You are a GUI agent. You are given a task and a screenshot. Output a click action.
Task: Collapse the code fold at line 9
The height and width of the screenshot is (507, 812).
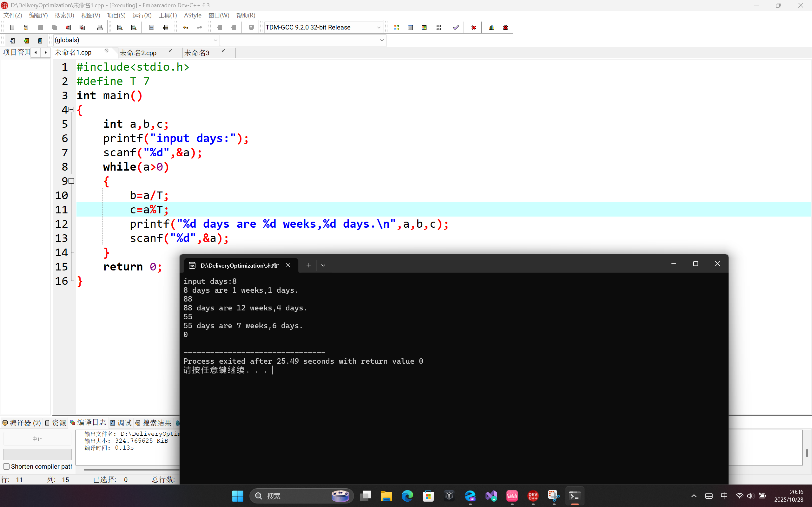coord(71,181)
